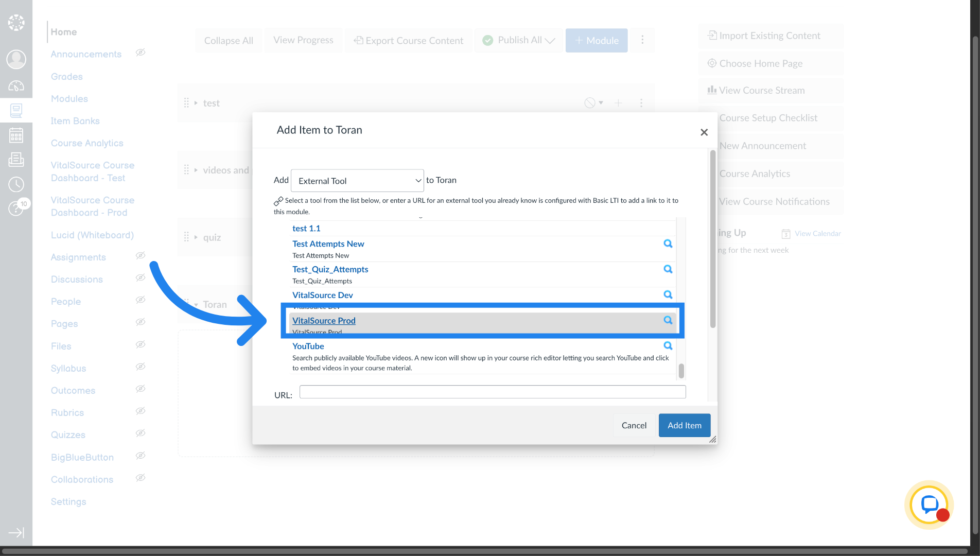This screenshot has width=980, height=556.
Task: Search the VitalSource Dev tool
Action: [668, 294]
